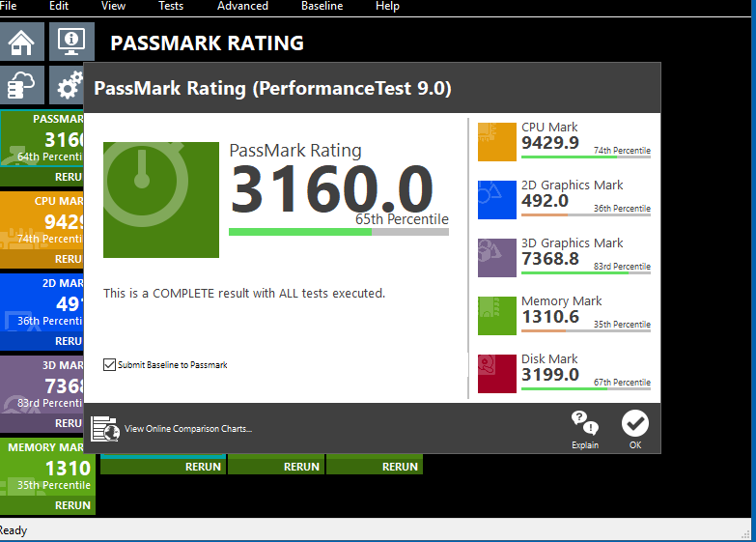Select the PassMark sidebar tile

tap(42, 138)
